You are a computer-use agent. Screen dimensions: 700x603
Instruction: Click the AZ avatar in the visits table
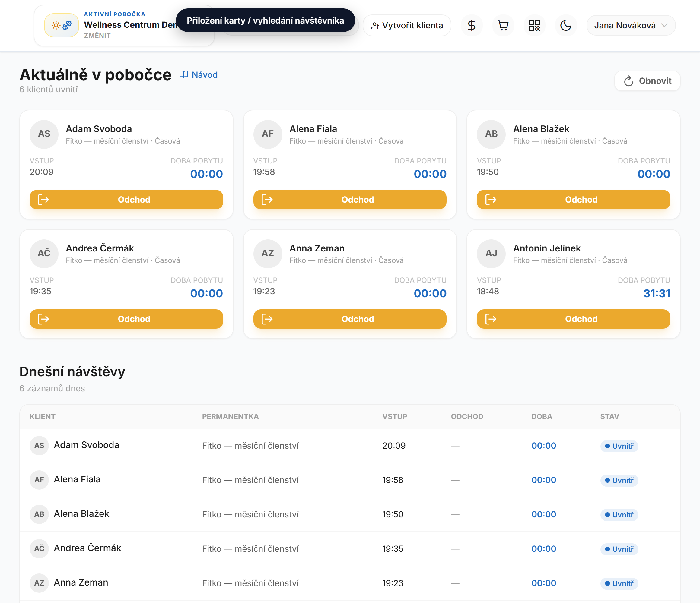pyautogui.click(x=39, y=583)
